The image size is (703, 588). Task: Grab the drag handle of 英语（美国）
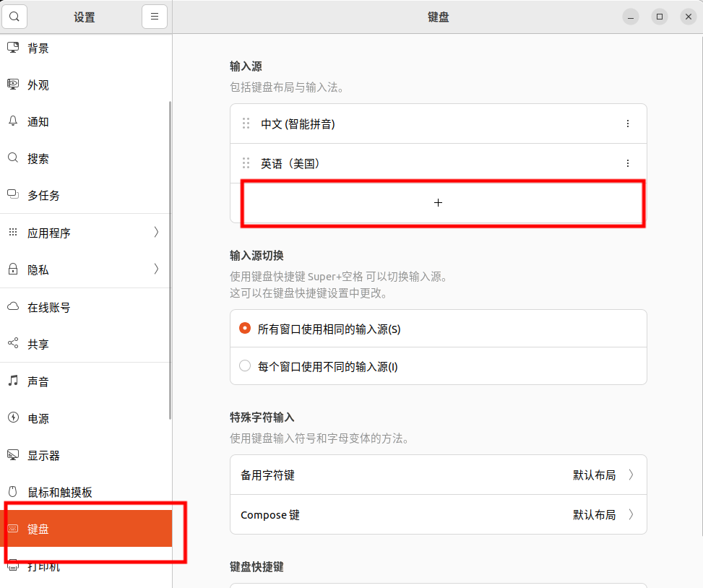pos(246,163)
